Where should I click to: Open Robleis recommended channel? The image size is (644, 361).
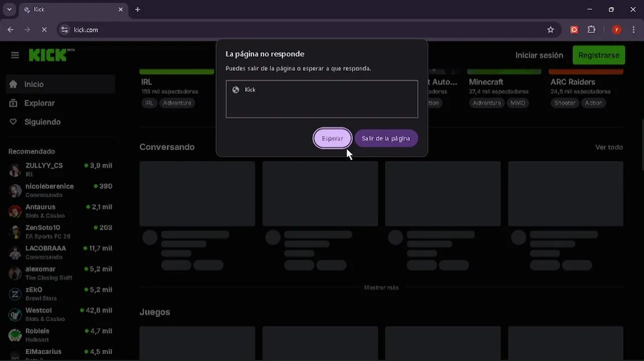(60, 335)
